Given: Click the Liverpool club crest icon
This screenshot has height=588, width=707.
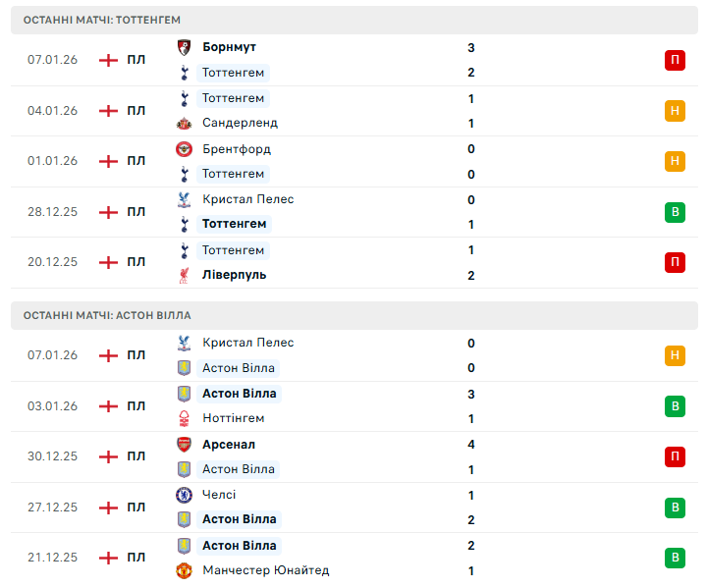Looking at the screenshot, I should coord(183,276).
